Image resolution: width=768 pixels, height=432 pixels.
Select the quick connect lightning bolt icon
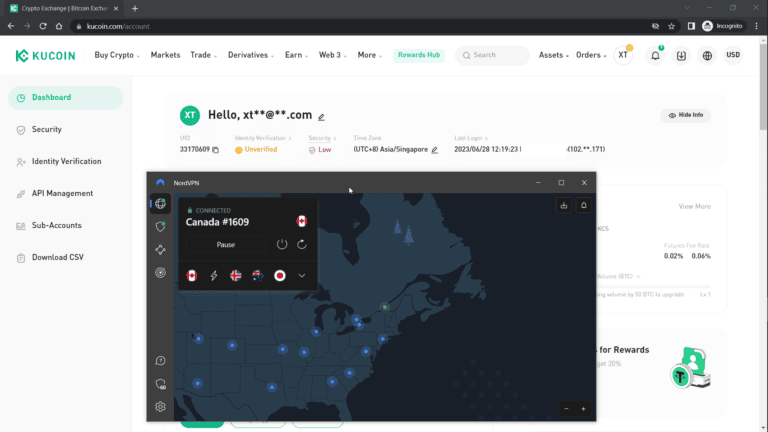point(214,275)
